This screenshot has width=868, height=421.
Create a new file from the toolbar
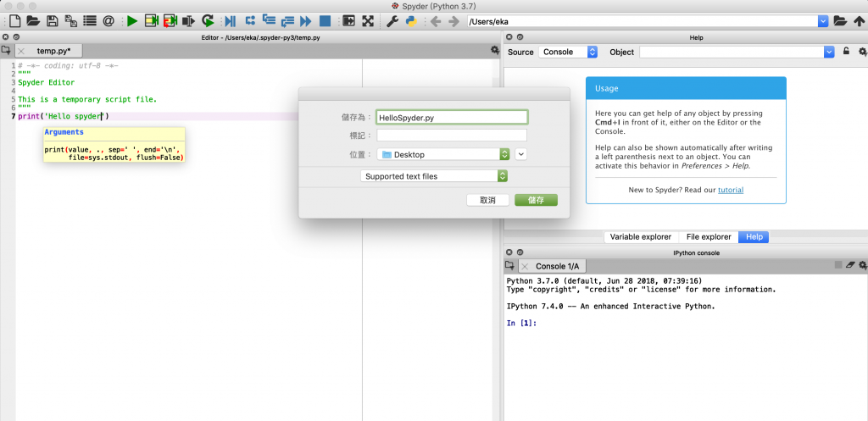coord(15,21)
